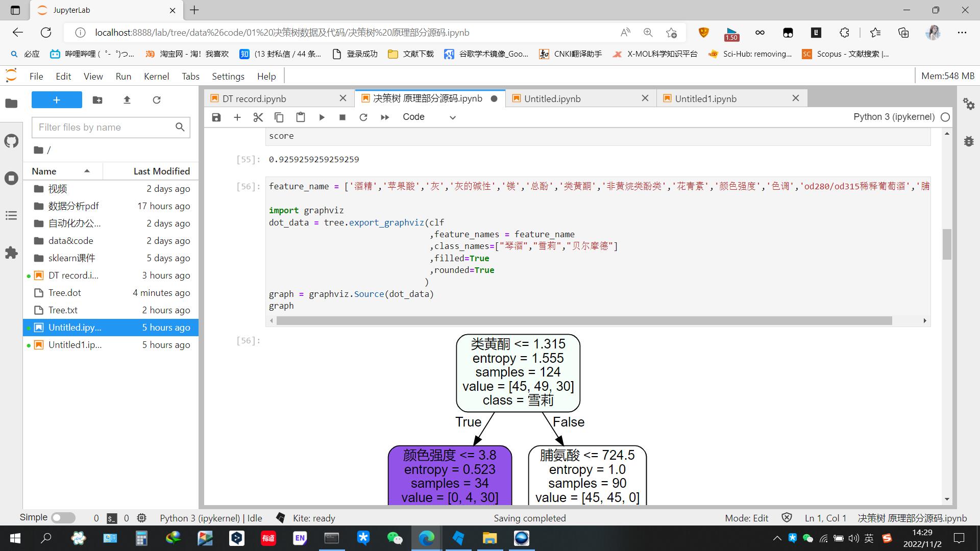Open the GitHub sidebar panel

pos(11,141)
